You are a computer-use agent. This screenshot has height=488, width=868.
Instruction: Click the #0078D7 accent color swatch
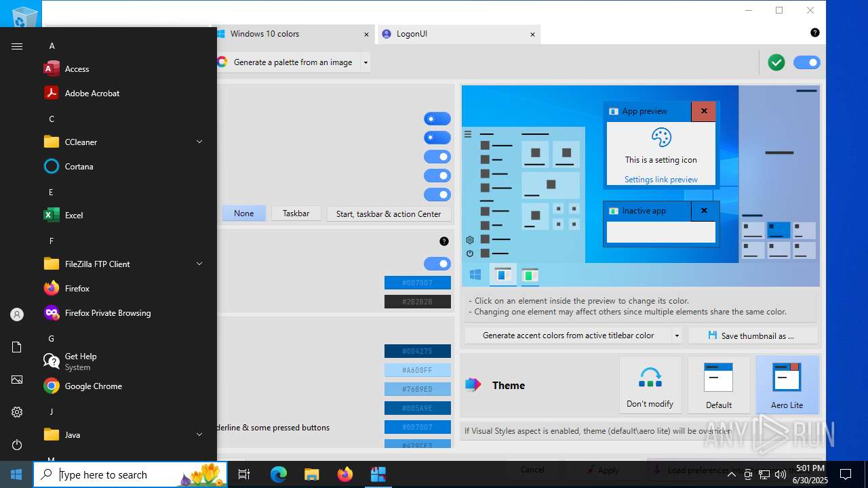(x=418, y=283)
